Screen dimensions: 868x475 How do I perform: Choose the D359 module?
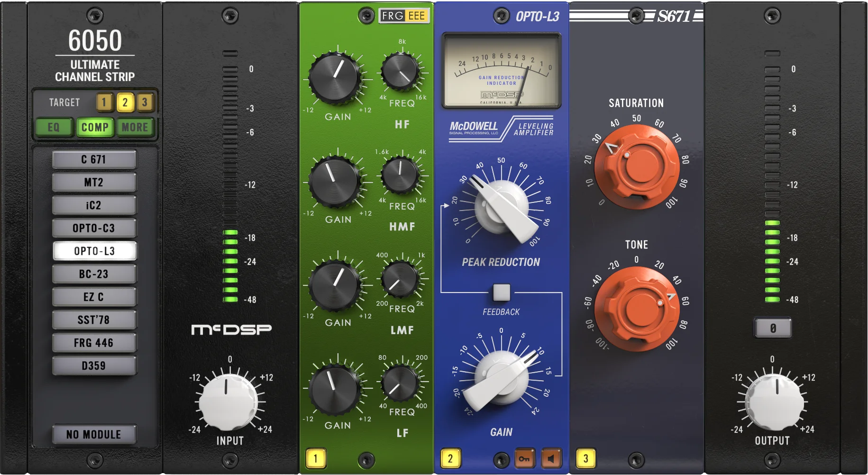(94, 365)
